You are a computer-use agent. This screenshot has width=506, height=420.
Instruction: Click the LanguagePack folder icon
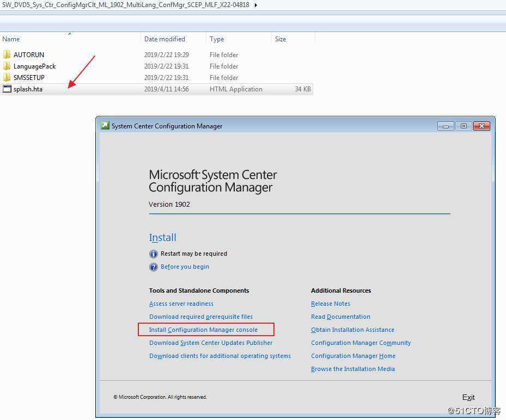click(7, 66)
